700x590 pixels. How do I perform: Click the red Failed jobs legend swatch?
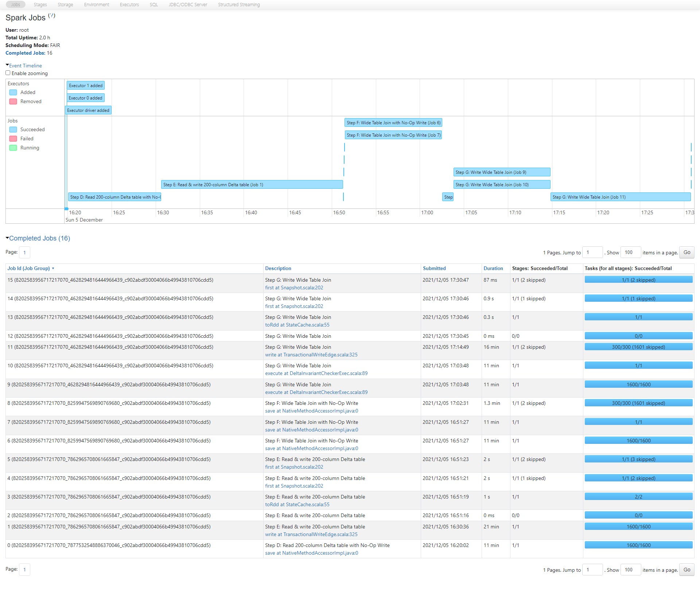click(13, 139)
